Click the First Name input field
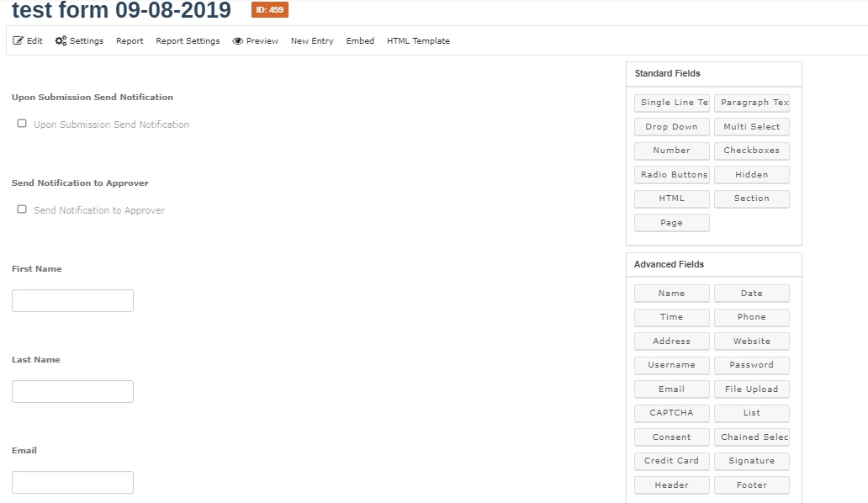Image resolution: width=868 pixels, height=503 pixels. tap(72, 300)
